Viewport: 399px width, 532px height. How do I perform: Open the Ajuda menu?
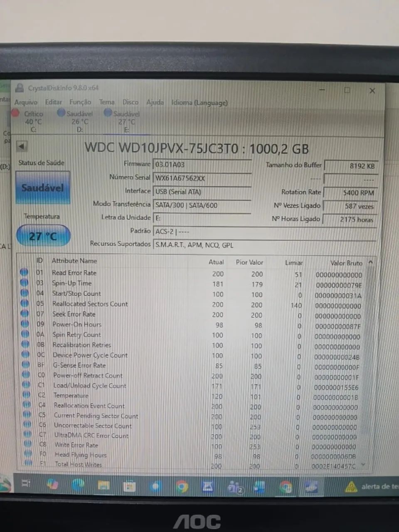click(x=155, y=102)
